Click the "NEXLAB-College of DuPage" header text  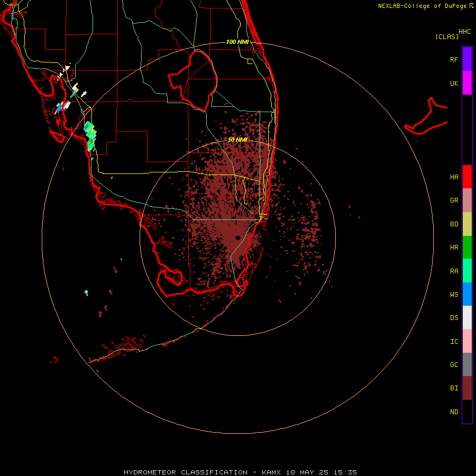[x=422, y=6]
